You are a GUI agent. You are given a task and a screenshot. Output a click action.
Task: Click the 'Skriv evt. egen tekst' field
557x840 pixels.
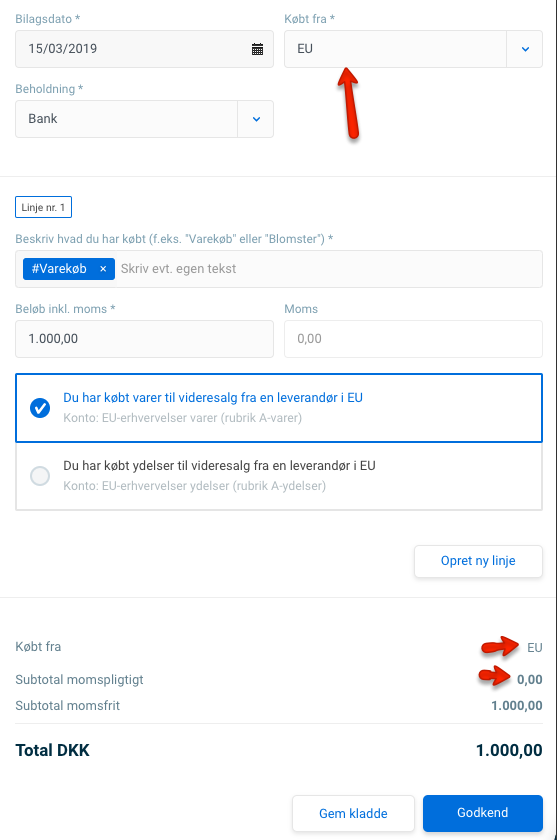click(x=328, y=269)
